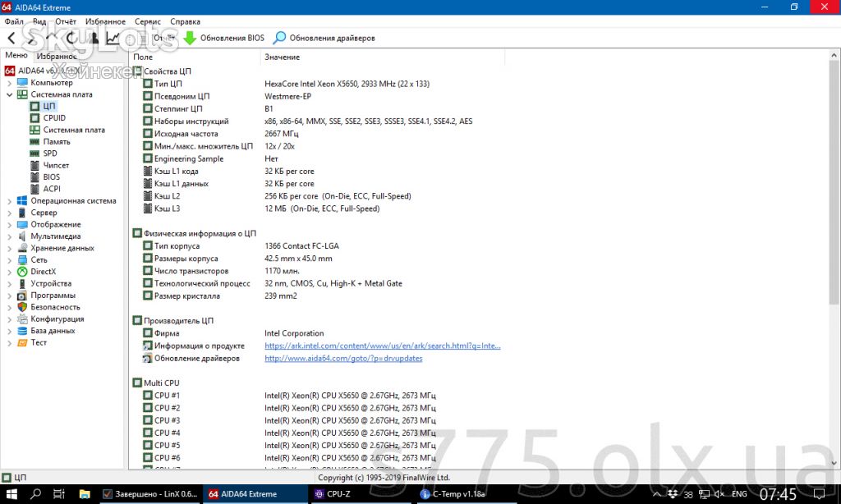The height and width of the screenshot is (504, 841).
Task: Open the notification center icon
Action: pyautogui.click(x=819, y=494)
